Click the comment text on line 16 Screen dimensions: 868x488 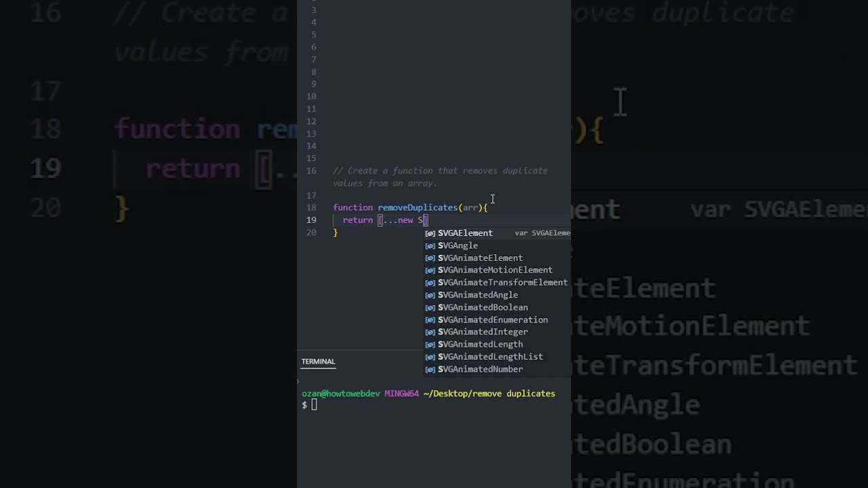click(x=440, y=177)
